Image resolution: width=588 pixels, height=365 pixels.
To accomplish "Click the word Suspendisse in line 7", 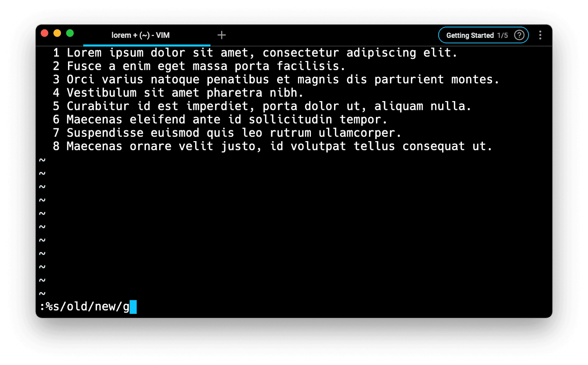I will click(105, 133).
